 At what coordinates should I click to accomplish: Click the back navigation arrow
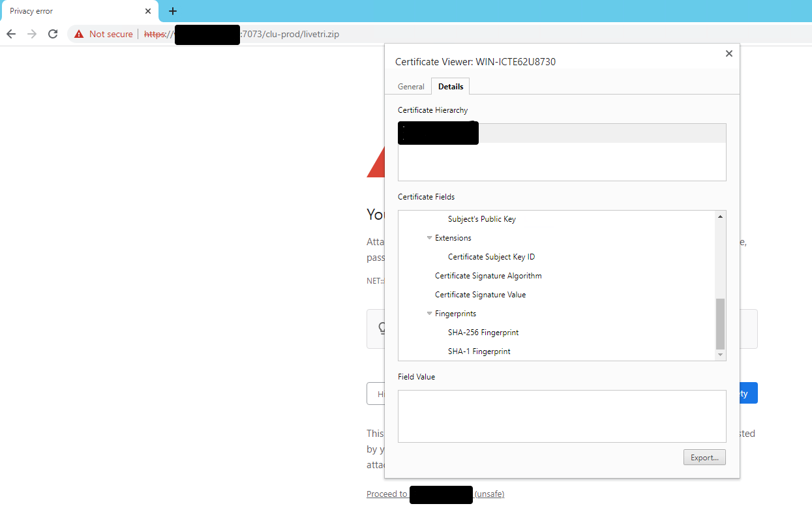coord(10,34)
